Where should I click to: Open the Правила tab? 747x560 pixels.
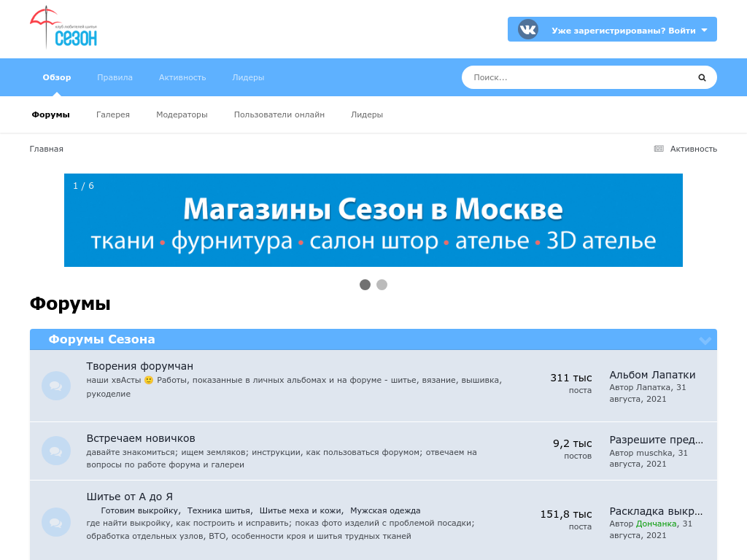(x=115, y=77)
